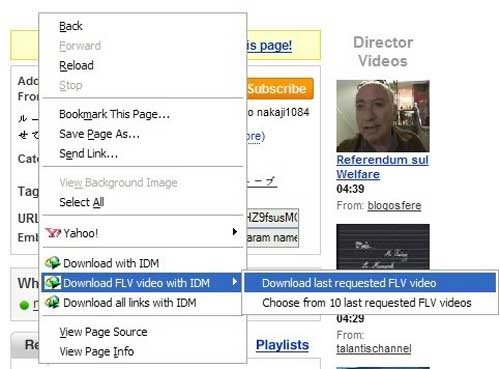Viewport: 500px width, 369px height.
Task: Select Save Page As...
Action: 143,134
